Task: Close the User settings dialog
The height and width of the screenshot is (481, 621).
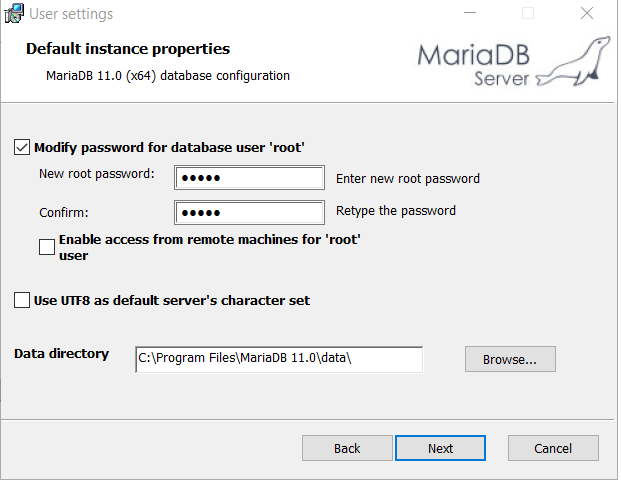Action: pos(587,14)
